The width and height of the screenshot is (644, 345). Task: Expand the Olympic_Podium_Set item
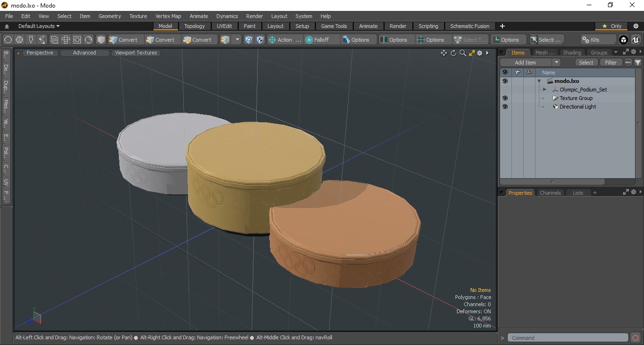(545, 90)
